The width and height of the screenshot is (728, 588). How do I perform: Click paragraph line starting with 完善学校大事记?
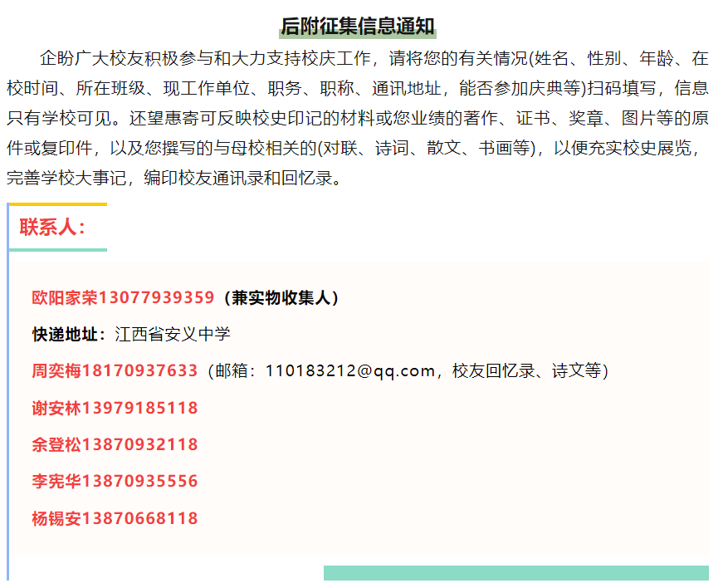(x=174, y=178)
